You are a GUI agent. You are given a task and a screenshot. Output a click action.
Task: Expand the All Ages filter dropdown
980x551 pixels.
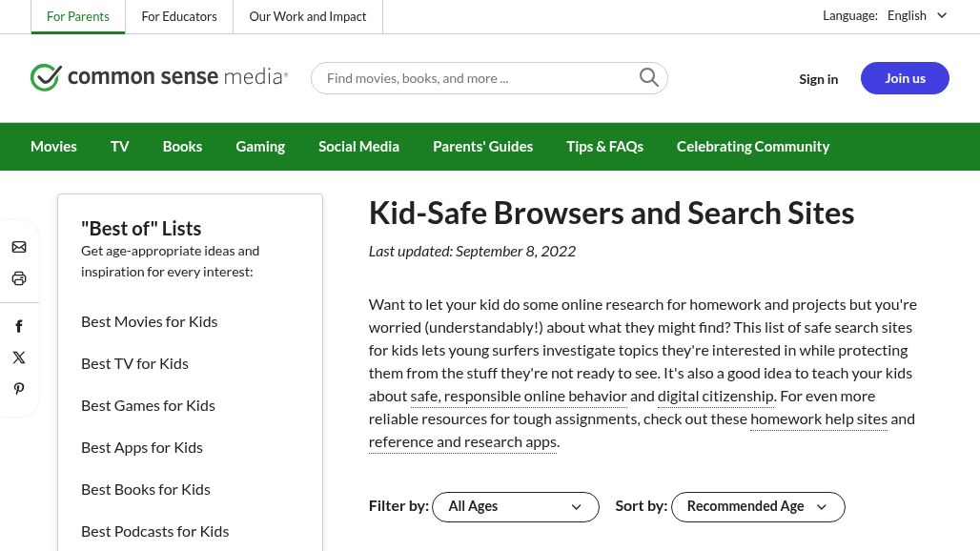(515, 507)
